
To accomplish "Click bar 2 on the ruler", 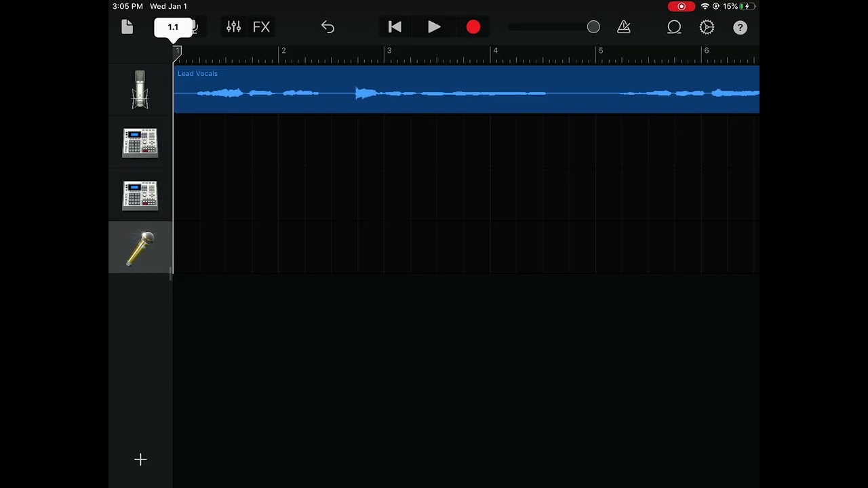I will 283,51.
